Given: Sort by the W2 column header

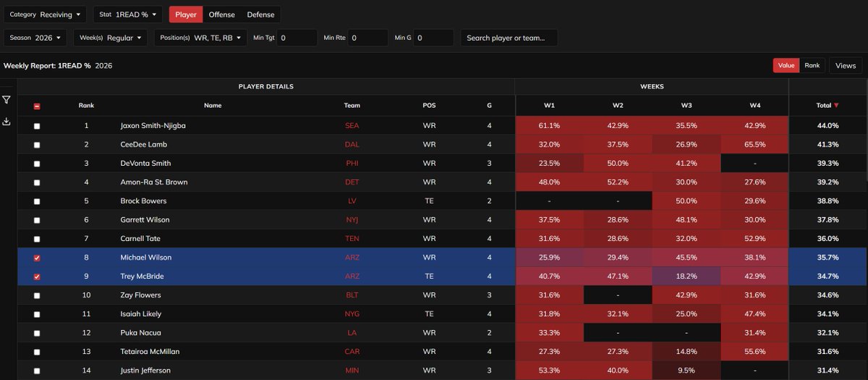Looking at the screenshot, I should tap(618, 106).
